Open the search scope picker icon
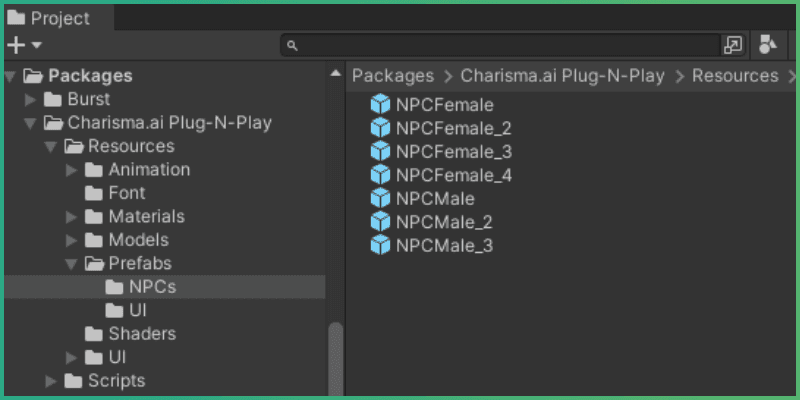This screenshot has height=400, width=800. (x=733, y=45)
